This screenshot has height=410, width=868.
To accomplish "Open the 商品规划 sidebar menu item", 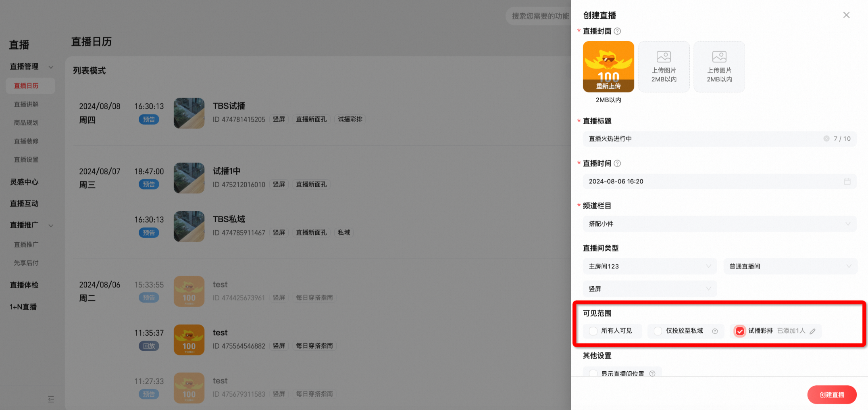I will click(26, 123).
